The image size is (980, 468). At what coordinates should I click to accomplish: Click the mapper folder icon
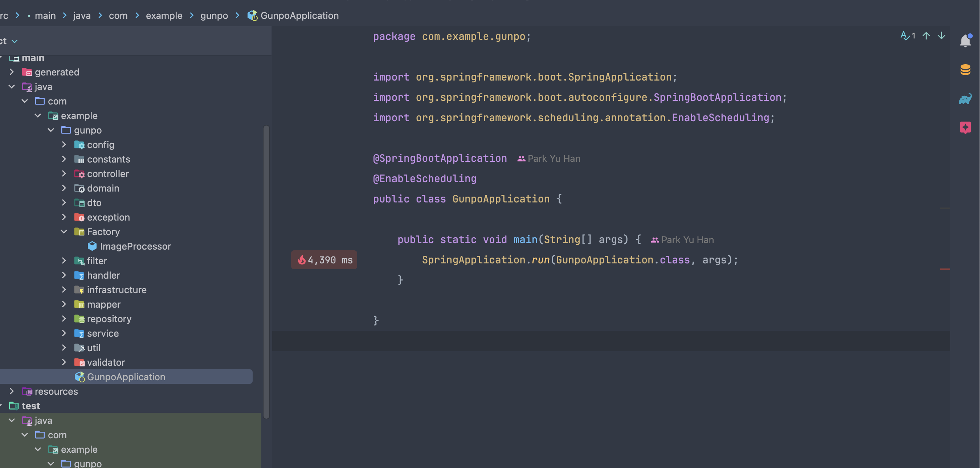(x=79, y=304)
